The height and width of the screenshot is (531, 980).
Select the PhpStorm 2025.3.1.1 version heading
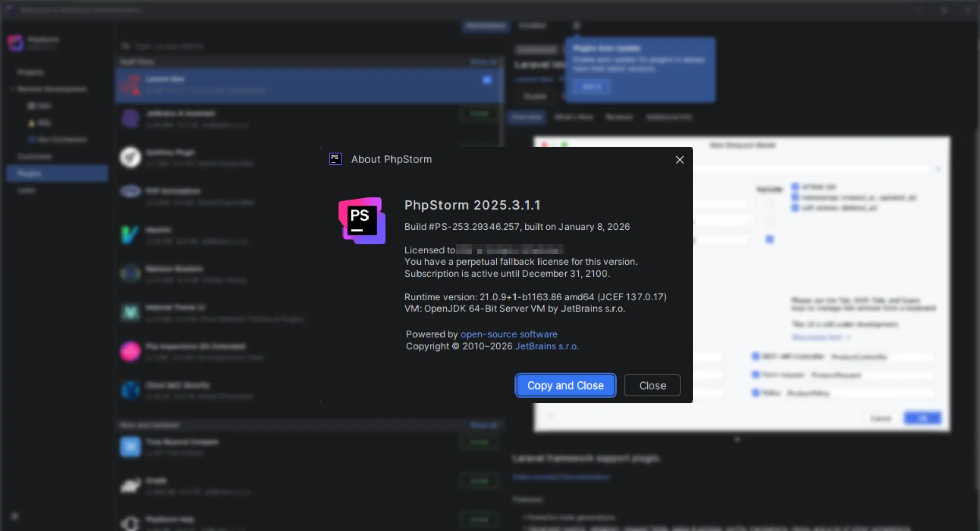pos(473,205)
